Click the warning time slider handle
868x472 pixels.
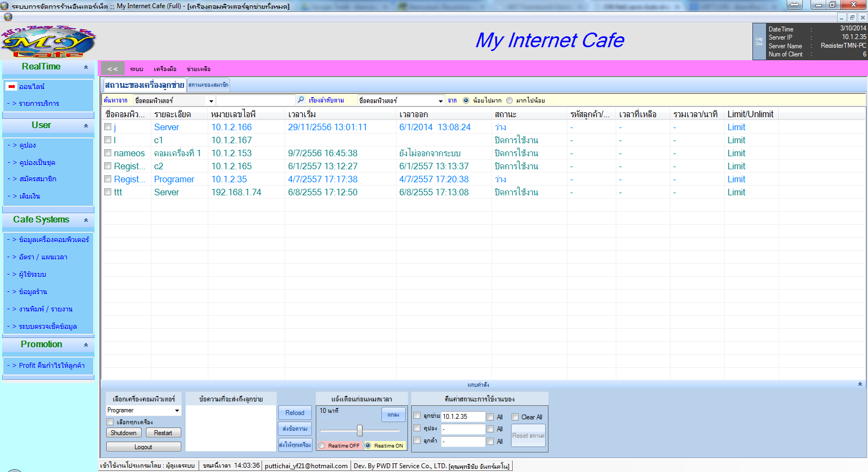[359, 431]
